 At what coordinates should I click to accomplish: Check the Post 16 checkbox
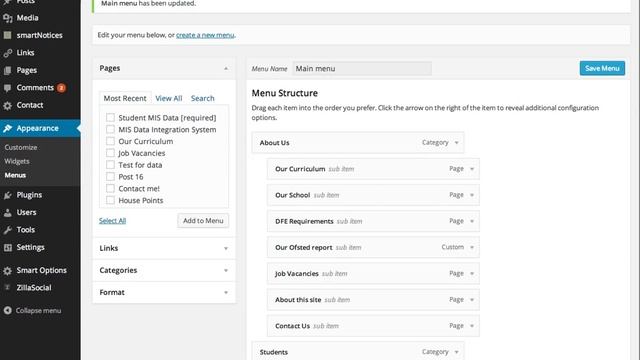pyautogui.click(x=110, y=177)
